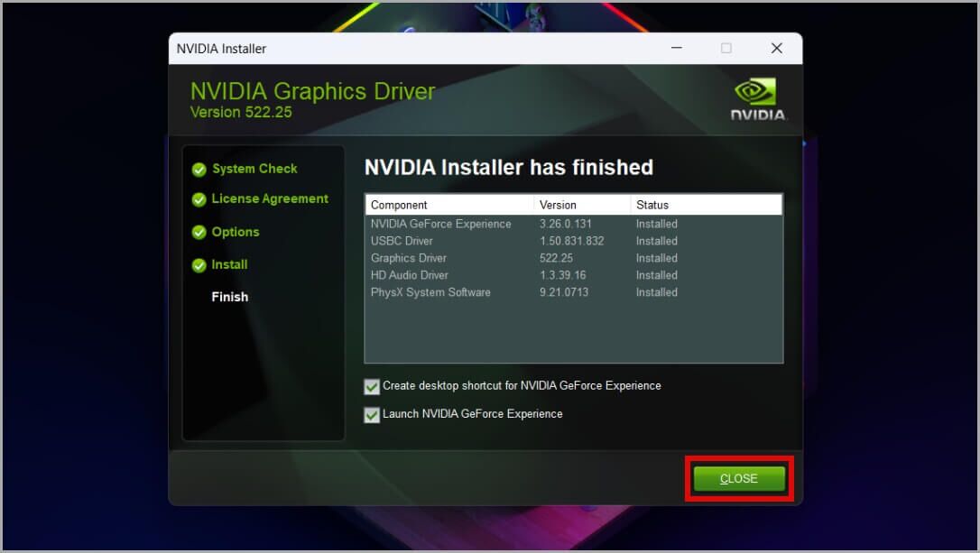This screenshot has width=980, height=553.
Task: Click version 1.50.831.832 cell
Action: tap(572, 241)
